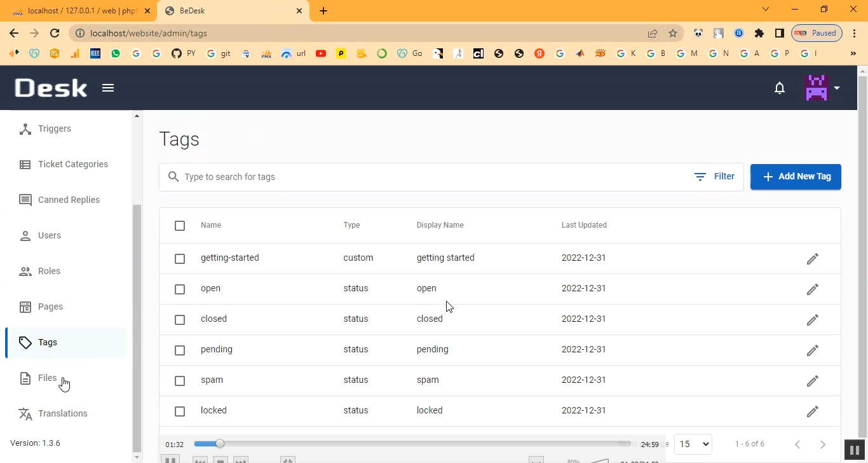Open the Filter options panel

[x=714, y=177]
